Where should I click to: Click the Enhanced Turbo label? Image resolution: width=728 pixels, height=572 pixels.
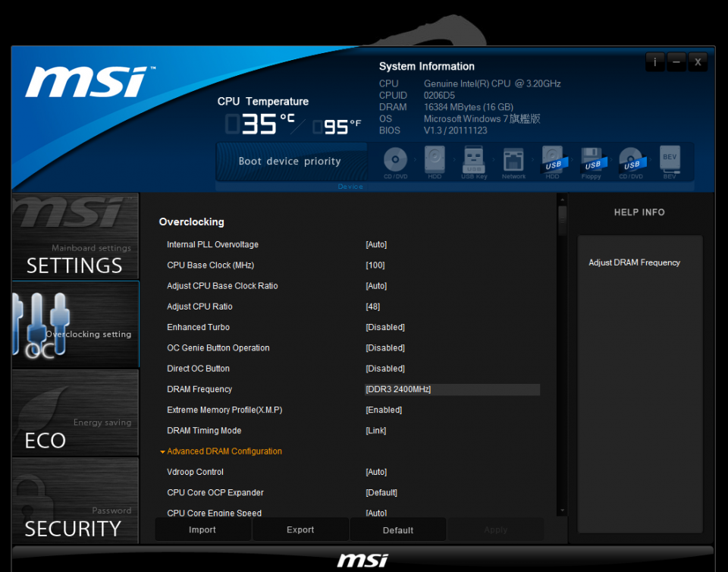tap(198, 327)
